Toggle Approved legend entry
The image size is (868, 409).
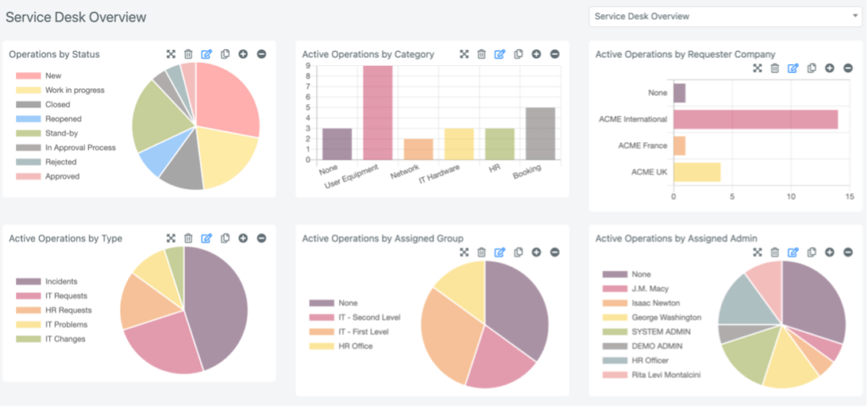tap(47, 176)
